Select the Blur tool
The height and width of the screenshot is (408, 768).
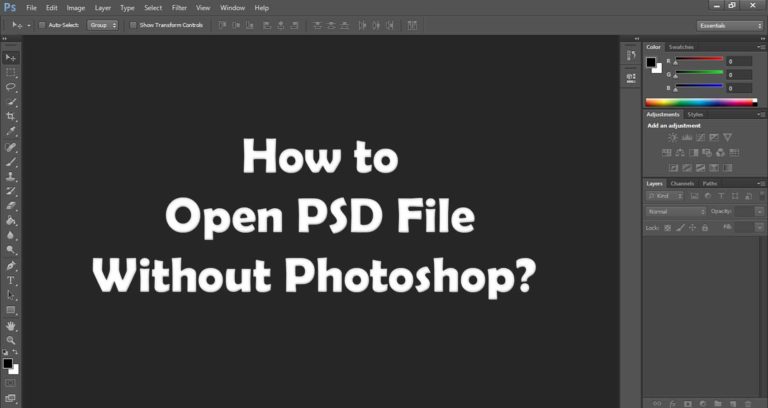point(10,235)
